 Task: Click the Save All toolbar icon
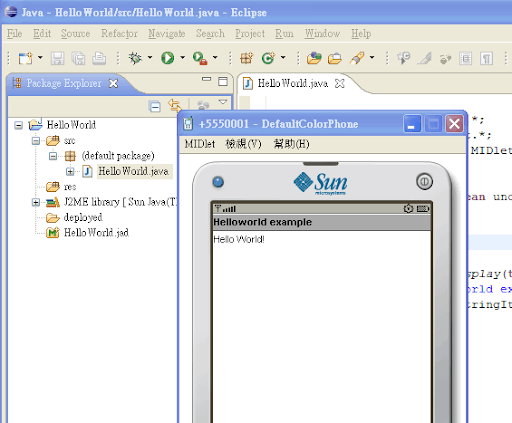(78, 58)
